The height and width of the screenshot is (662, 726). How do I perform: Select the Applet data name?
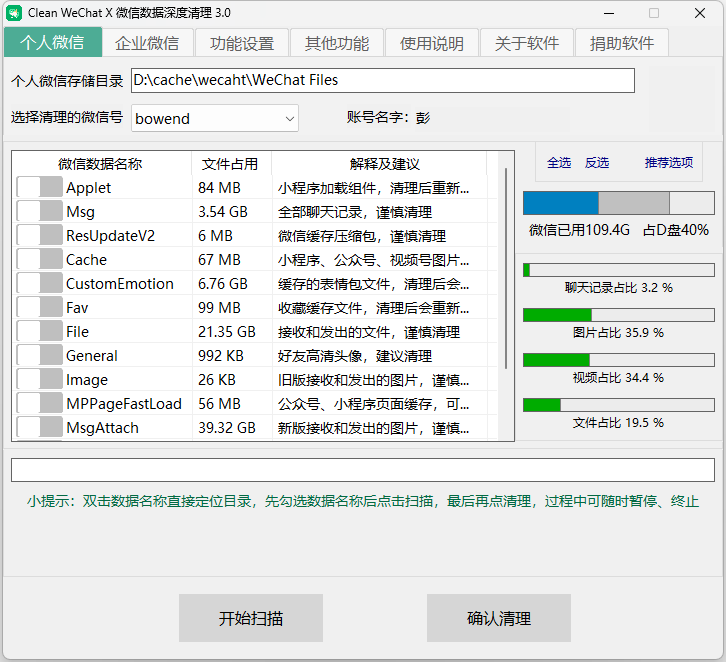pyautogui.click(x=88, y=187)
